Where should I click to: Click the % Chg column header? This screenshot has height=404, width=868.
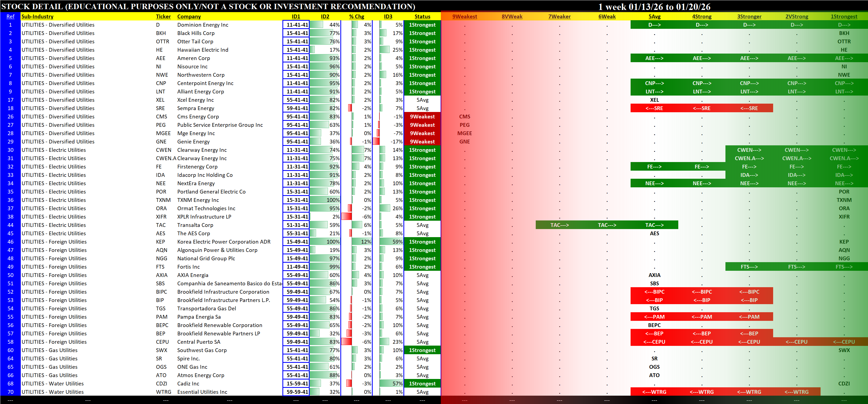pos(356,16)
